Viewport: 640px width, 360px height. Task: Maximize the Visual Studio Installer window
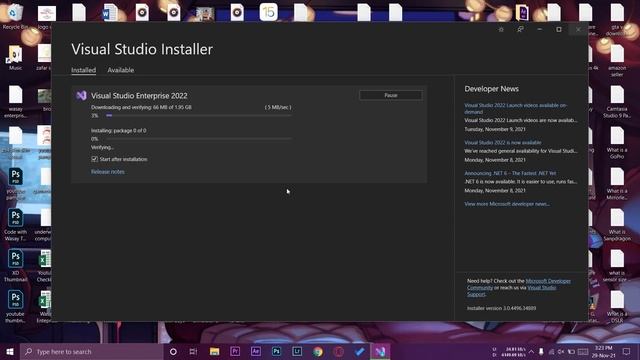click(x=559, y=29)
